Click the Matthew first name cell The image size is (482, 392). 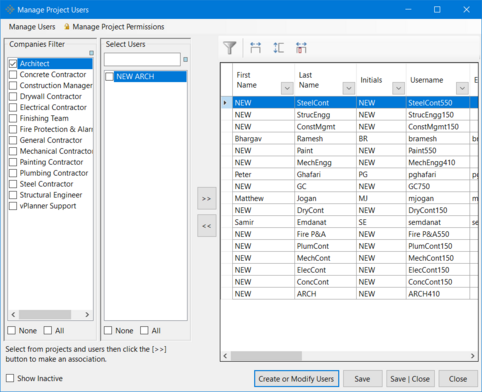click(x=263, y=198)
